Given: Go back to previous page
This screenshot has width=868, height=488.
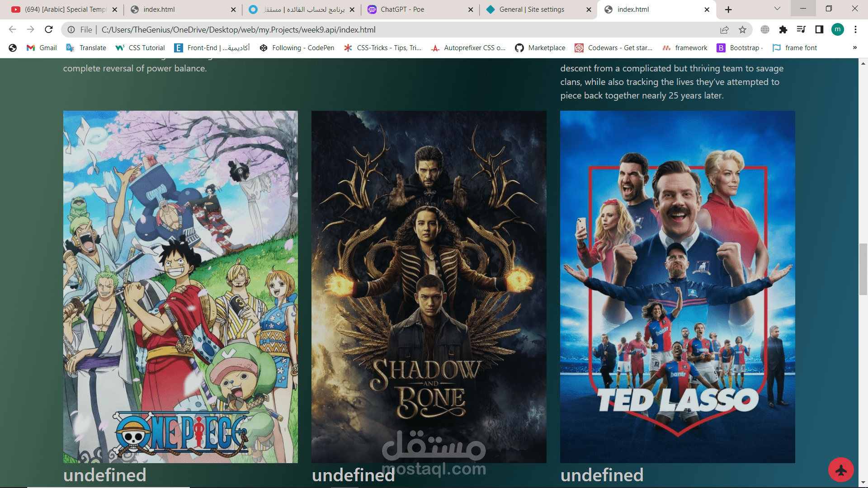Looking at the screenshot, I should click(x=12, y=29).
